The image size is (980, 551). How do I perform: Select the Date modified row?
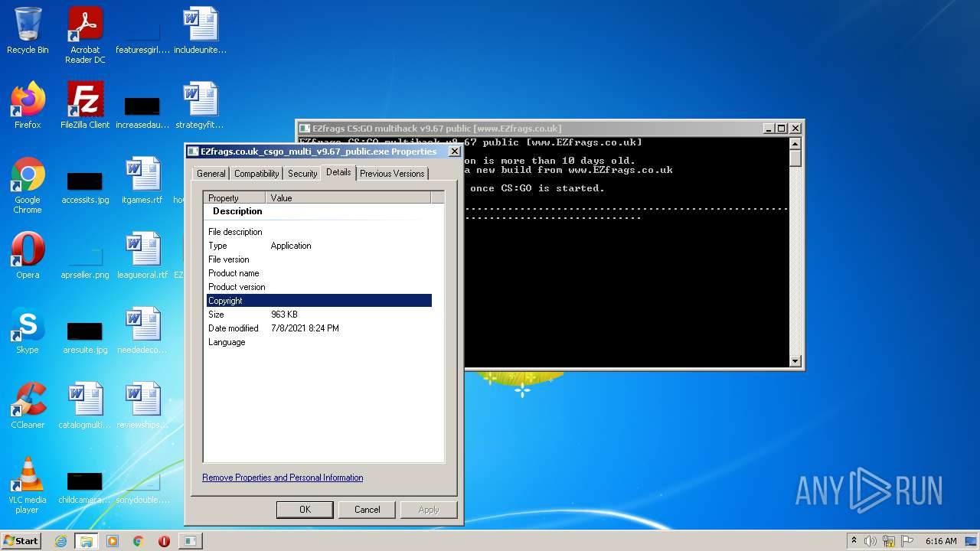click(x=319, y=328)
